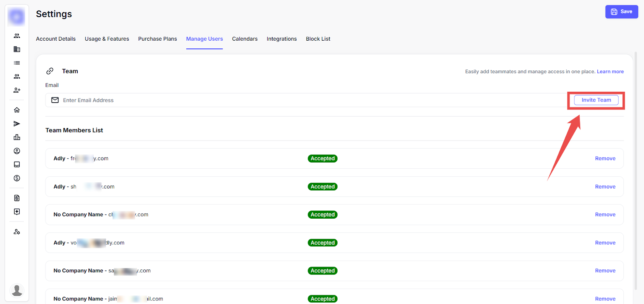Click the add person icon in sidebar
The height and width of the screenshot is (304, 644).
(x=17, y=90)
